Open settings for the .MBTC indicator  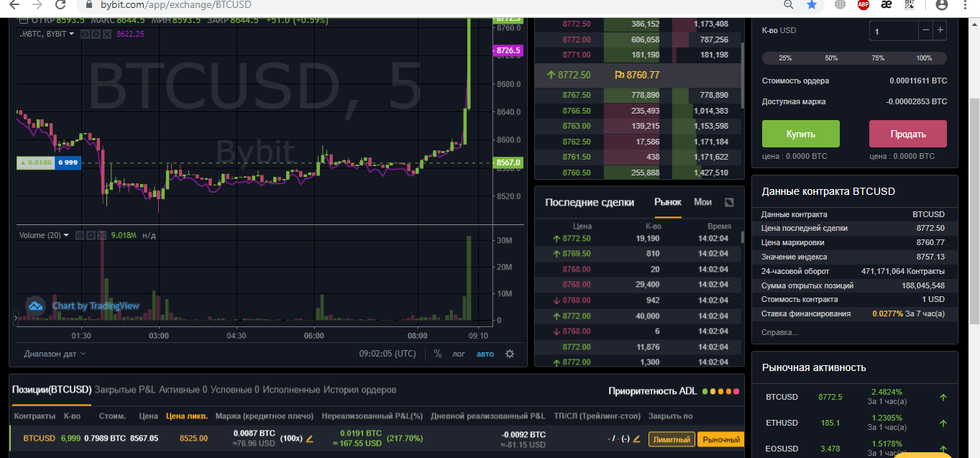click(x=95, y=34)
